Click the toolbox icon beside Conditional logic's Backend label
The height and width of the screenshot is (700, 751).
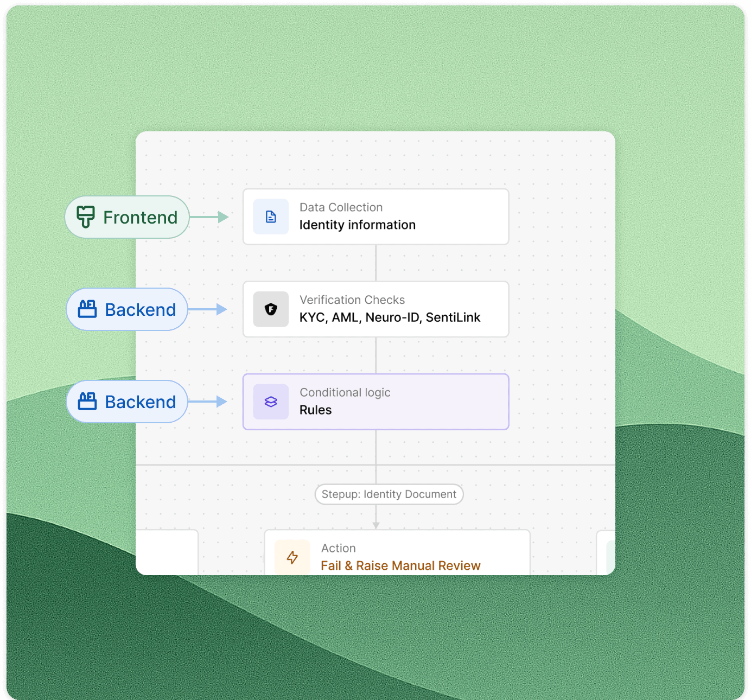tap(87, 402)
